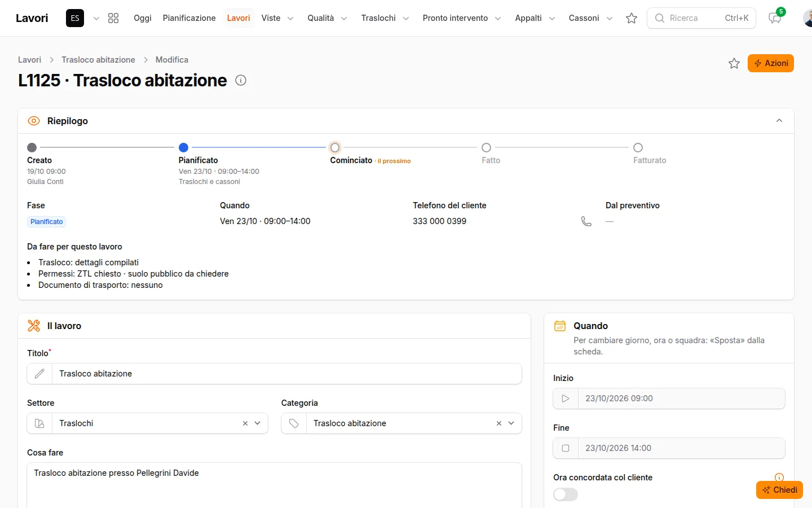Image resolution: width=812 pixels, height=508 pixels.
Task: Select the Lavori tab
Action: [239, 18]
